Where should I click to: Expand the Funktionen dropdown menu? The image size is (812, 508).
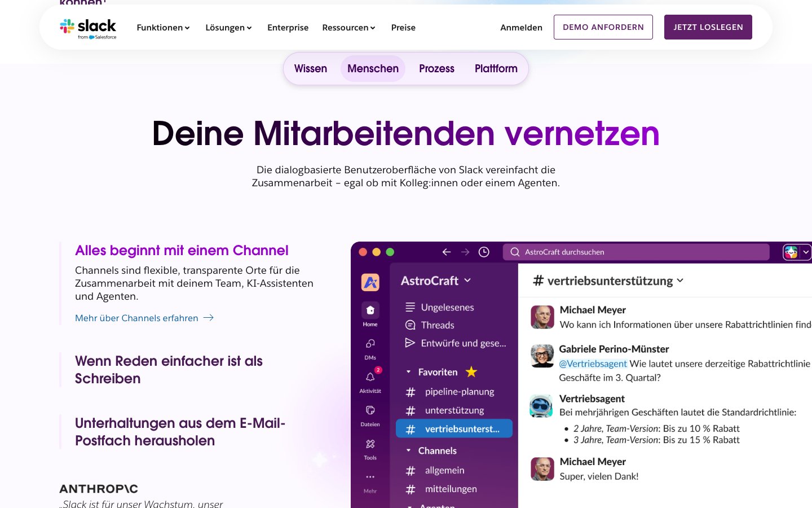(x=163, y=28)
